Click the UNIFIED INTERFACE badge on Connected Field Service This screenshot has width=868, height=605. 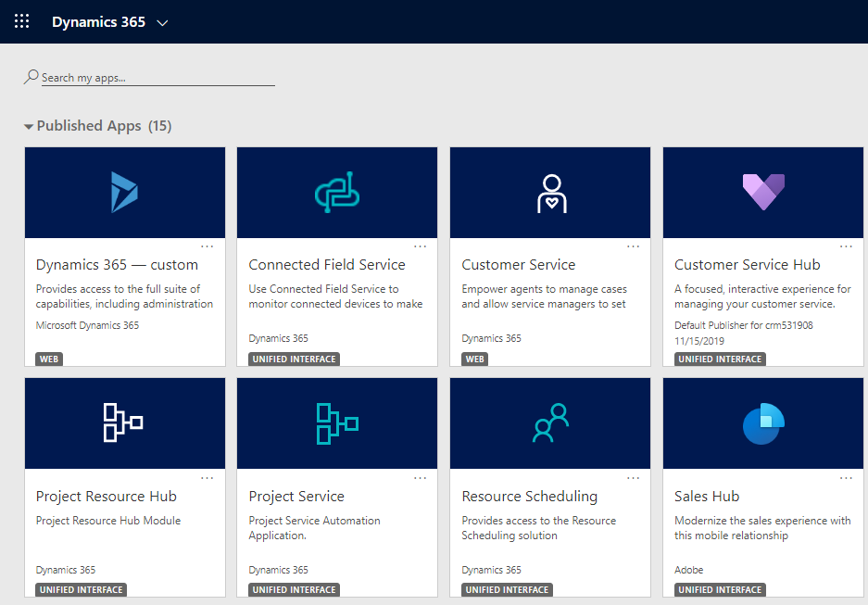click(294, 359)
